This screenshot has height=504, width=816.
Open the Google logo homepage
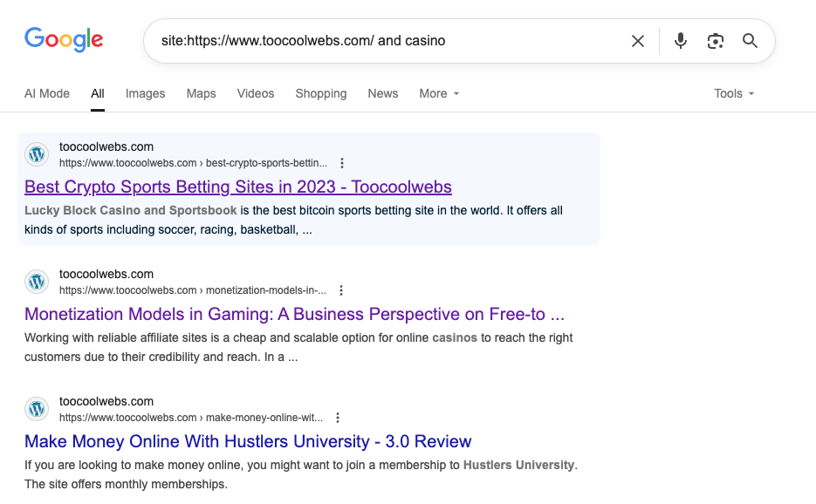click(x=64, y=39)
